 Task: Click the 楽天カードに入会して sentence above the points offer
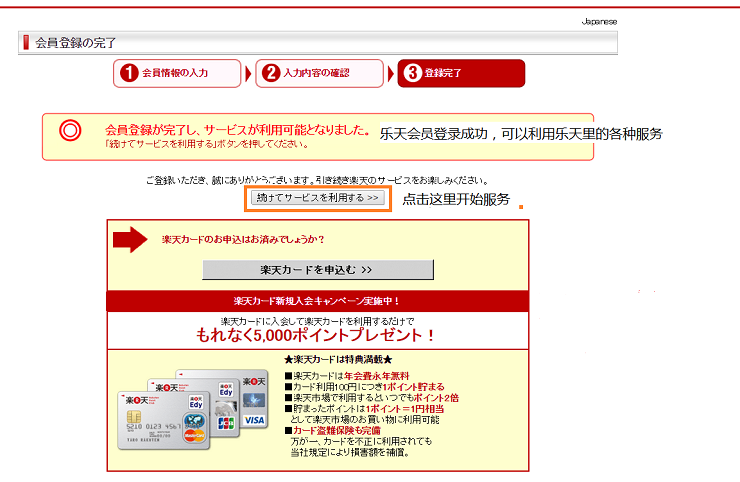[x=318, y=321]
